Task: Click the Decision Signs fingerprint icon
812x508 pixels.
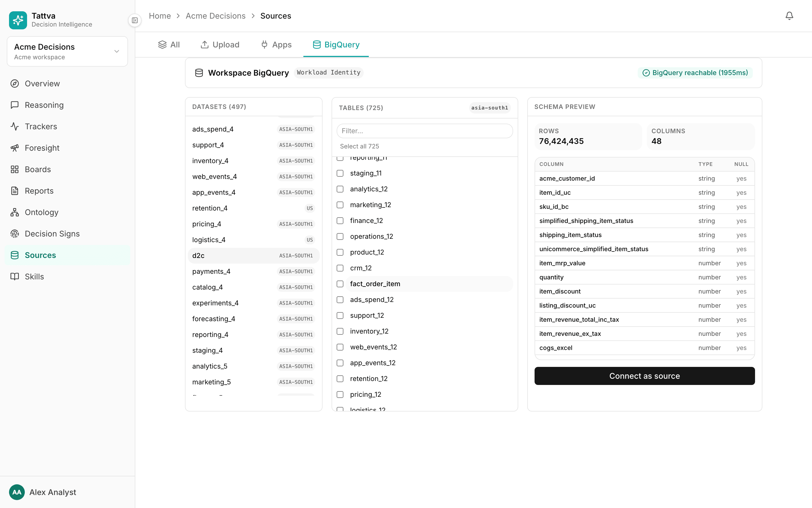Action: [14, 234]
